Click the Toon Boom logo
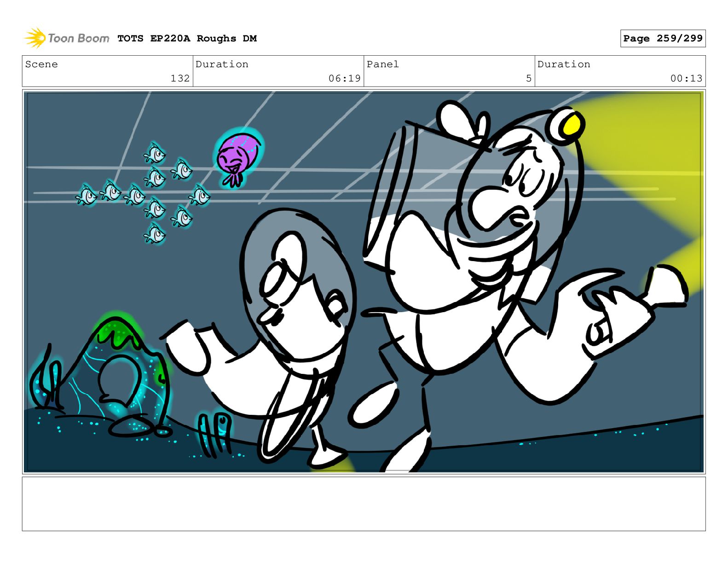728x564 pixels. (67, 38)
